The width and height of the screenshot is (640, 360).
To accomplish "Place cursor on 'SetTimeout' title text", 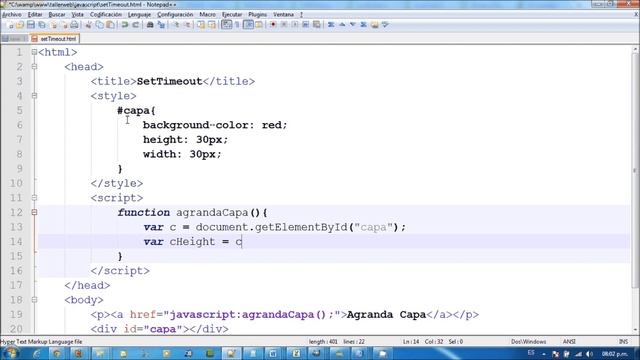I will [169, 81].
